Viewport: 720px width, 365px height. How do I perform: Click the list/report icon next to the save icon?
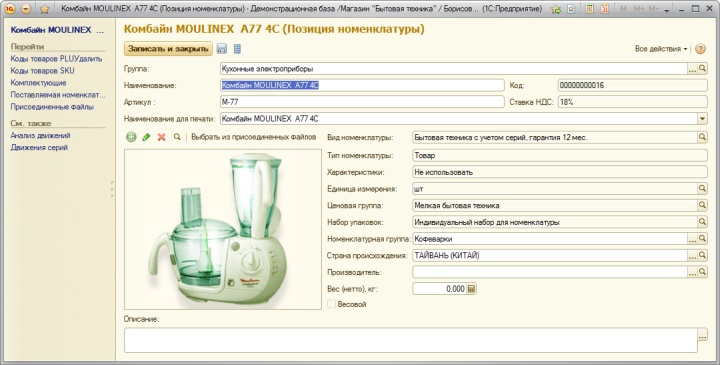pyautogui.click(x=237, y=49)
